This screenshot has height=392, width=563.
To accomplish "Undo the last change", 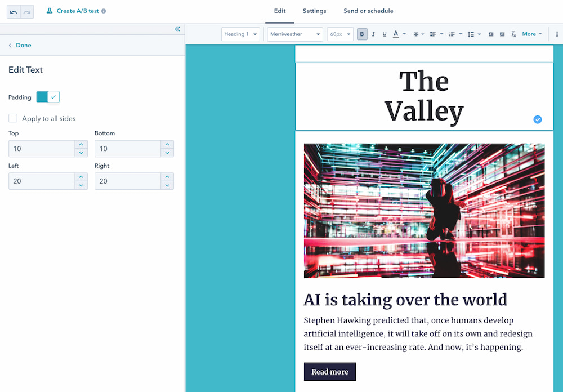I will click(12, 11).
